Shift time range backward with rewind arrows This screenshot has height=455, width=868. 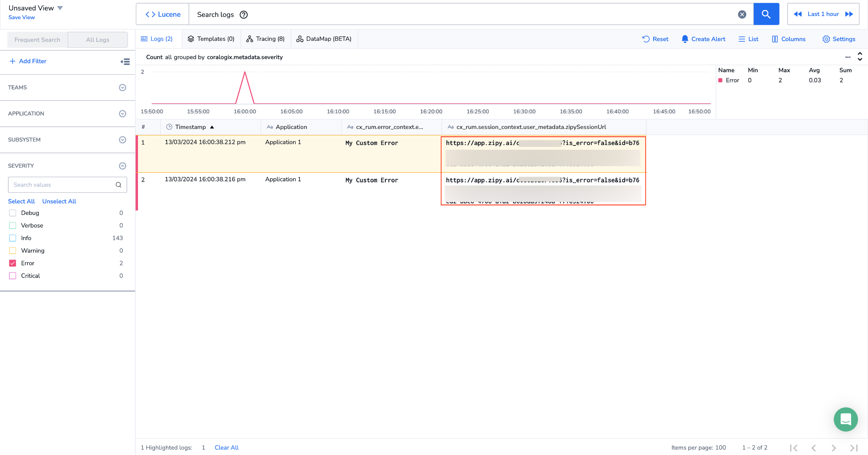(798, 14)
